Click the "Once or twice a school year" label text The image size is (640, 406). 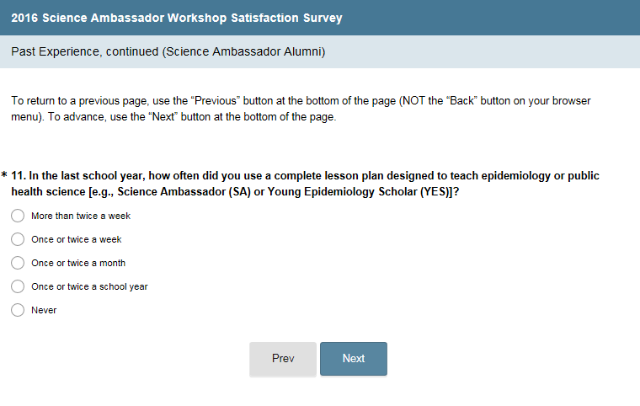[x=90, y=287]
